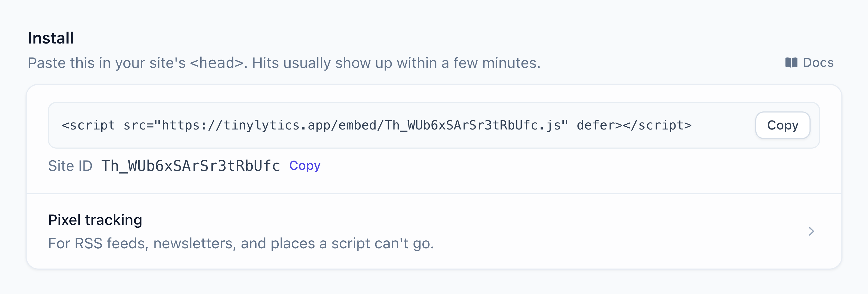Copy the embed script snippet
Image resolution: width=868 pixels, height=294 pixels.
tap(782, 125)
